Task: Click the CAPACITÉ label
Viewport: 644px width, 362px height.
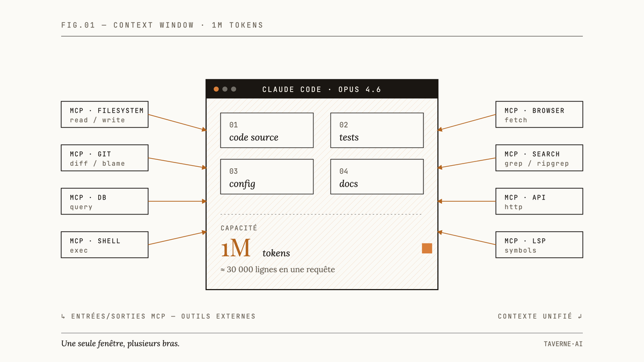Action: pos(239,228)
